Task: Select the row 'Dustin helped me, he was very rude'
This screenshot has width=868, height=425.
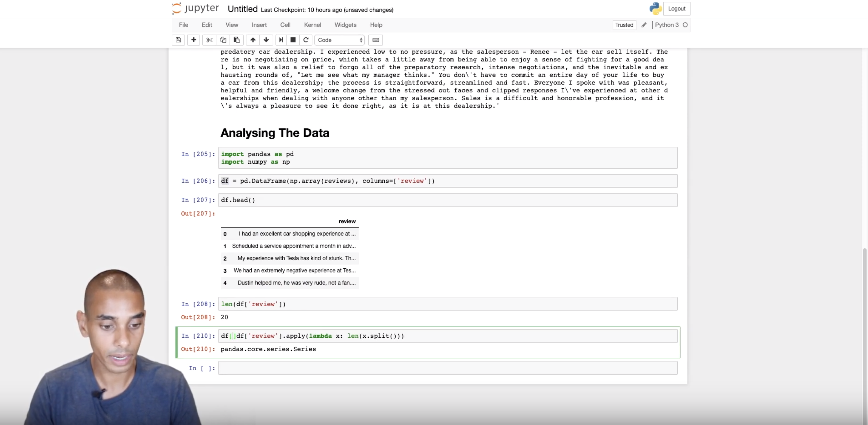Action: 290,283
